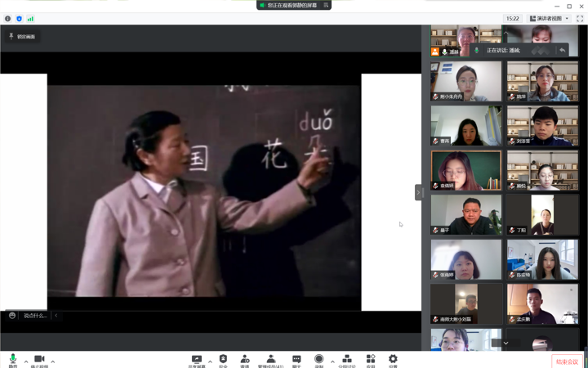Stop the camera with 停止视频 button
The height and width of the screenshot is (368, 588).
(39, 361)
